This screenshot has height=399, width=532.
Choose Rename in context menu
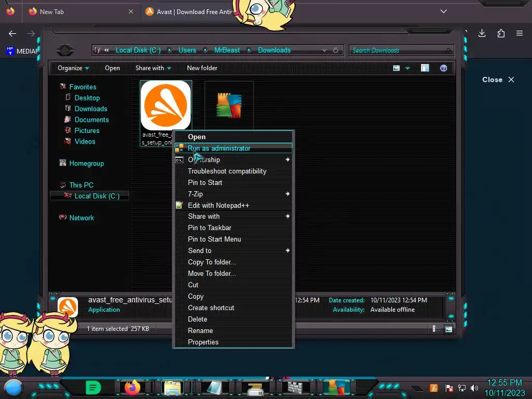tap(233, 330)
